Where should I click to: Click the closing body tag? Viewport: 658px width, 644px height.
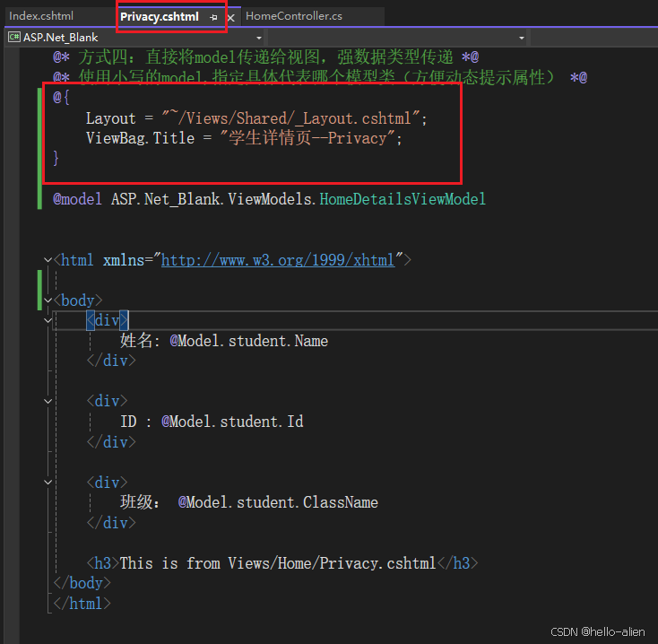pos(82,583)
